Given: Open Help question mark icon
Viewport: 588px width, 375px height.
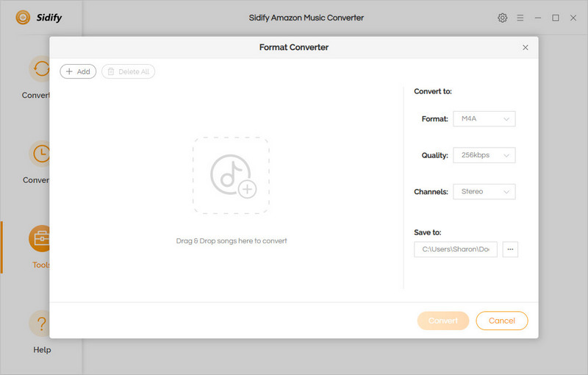Looking at the screenshot, I should click(x=40, y=324).
